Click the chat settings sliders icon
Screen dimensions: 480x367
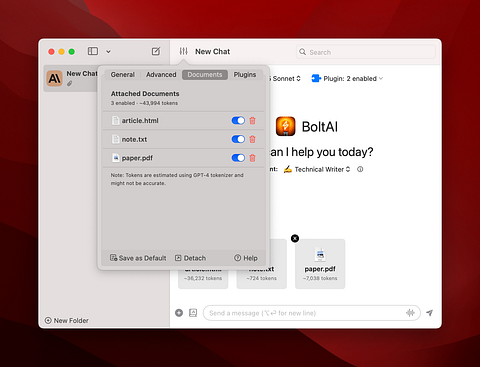click(x=184, y=51)
